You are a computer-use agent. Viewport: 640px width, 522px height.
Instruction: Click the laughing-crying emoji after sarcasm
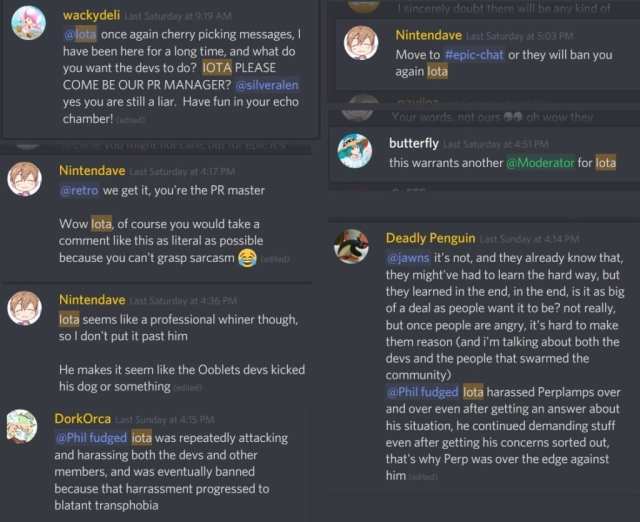[247, 258]
